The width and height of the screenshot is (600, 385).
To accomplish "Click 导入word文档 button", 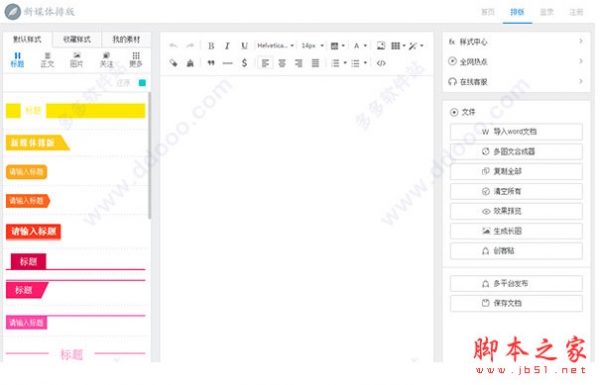I will (516, 132).
